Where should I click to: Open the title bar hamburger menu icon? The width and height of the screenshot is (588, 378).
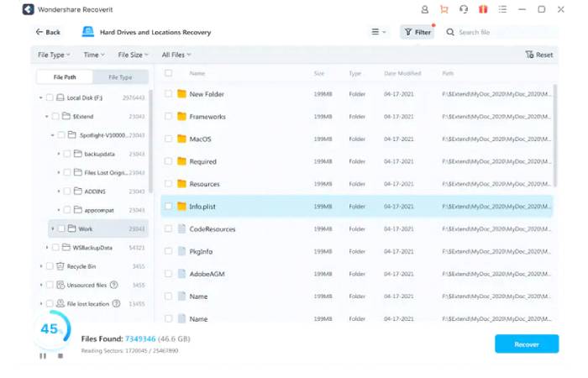coord(502,9)
